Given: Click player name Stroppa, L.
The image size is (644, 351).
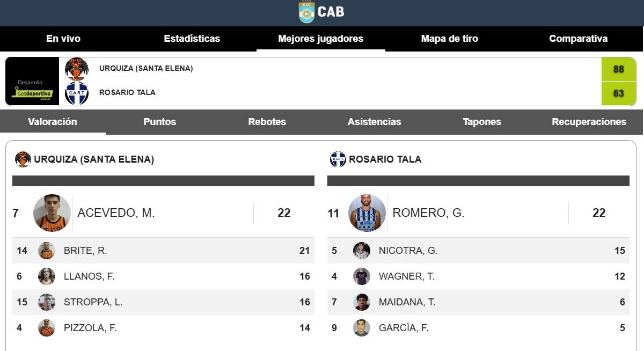Looking at the screenshot, I should pos(93,302).
